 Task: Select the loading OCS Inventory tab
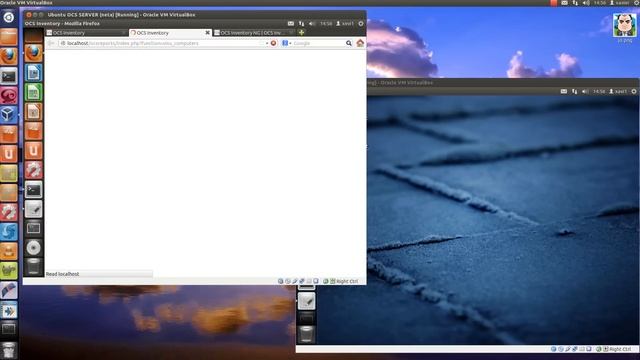170,33
